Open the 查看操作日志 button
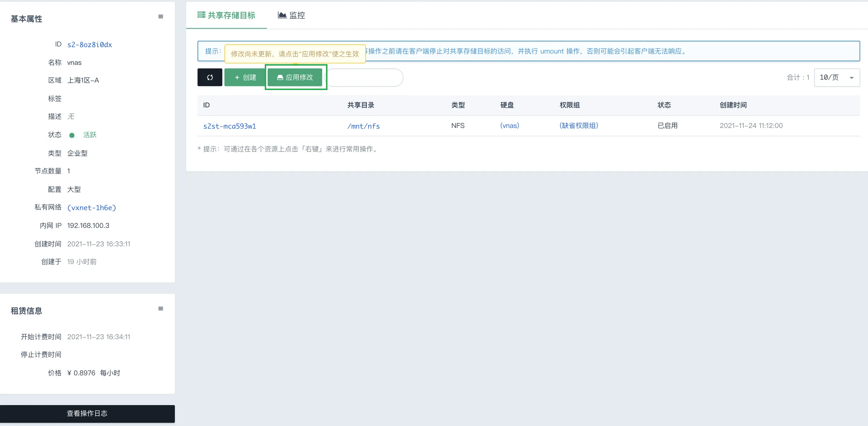The height and width of the screenshot is (426, 868). click(87, 414)
